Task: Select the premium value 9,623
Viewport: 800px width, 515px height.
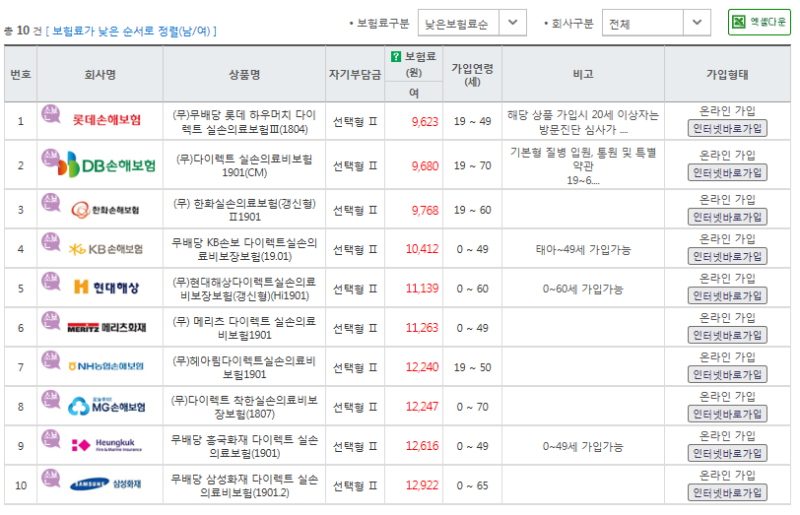Action: pos(425,121)
